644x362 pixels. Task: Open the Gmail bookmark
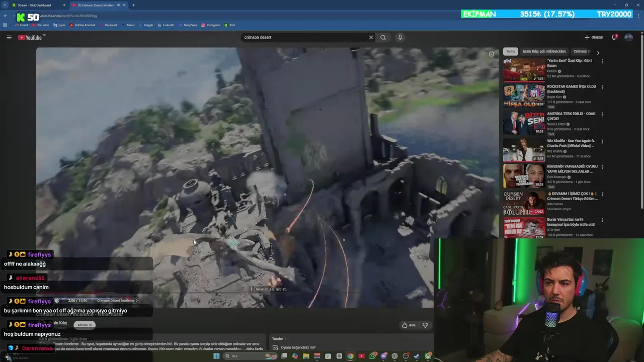21,25
